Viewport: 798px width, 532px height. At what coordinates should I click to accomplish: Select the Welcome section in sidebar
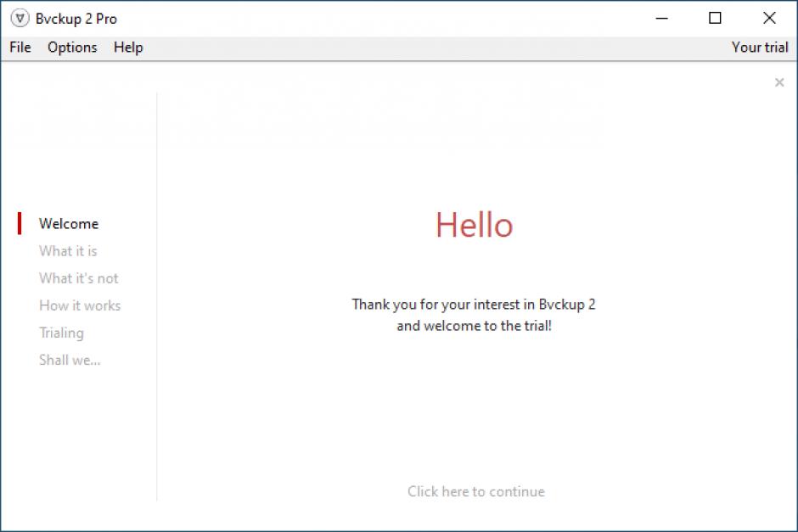point(69,224)
